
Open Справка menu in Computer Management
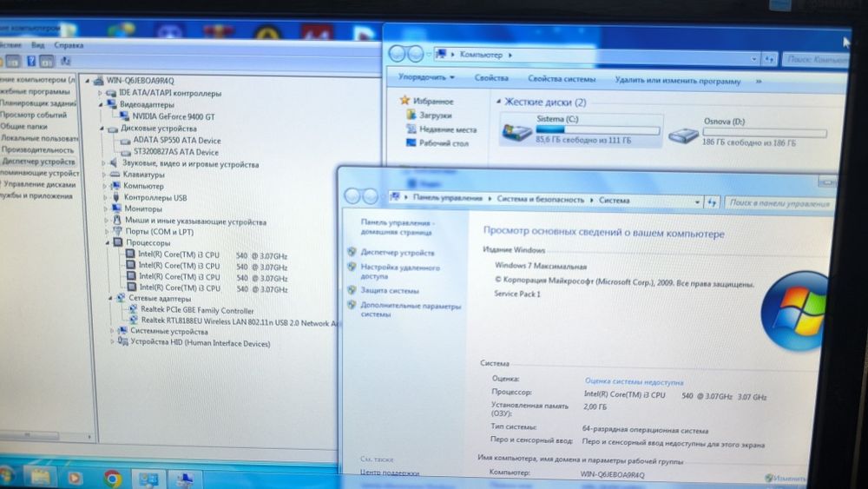tap(69, 45)
